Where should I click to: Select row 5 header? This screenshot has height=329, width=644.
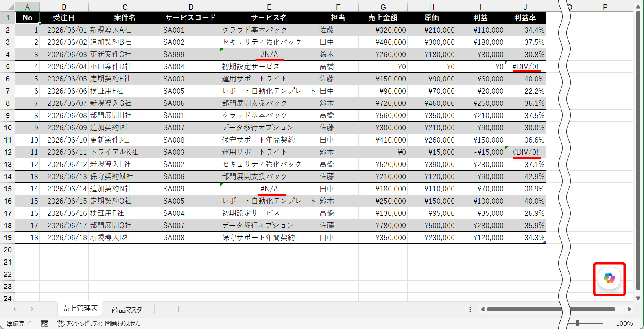[x=7, y=66]
